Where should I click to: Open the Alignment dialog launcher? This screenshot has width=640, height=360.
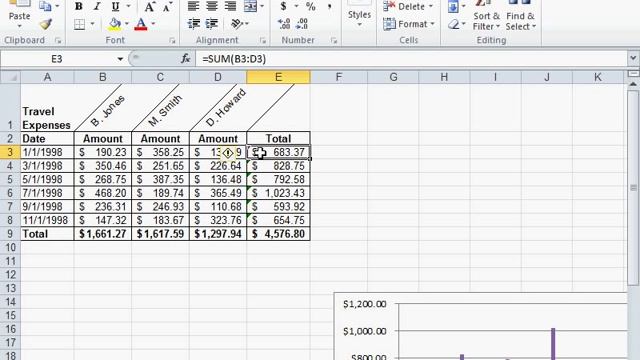click(x=263, y=40)
